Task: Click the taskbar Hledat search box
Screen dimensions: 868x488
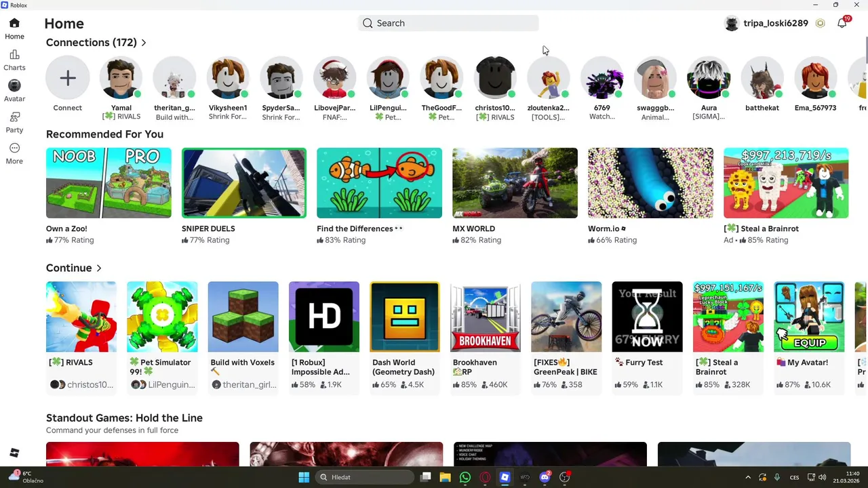Action: pos(365,477)
